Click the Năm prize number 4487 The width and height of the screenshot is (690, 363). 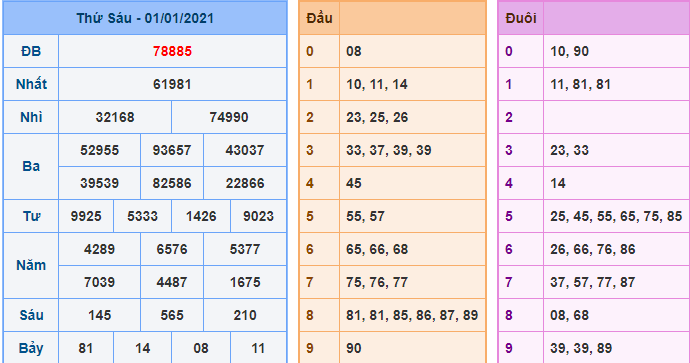tap(172, 282)
